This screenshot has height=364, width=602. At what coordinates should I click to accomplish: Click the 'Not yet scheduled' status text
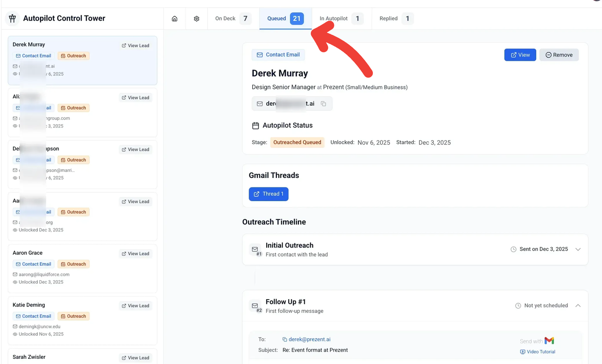pos(546,306)
